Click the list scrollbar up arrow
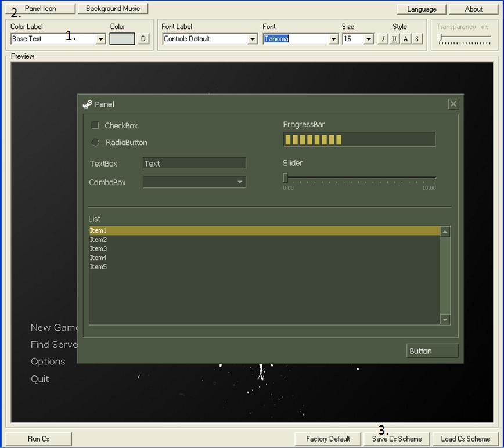Screen dimensions: 504x448 coord(445,232)
